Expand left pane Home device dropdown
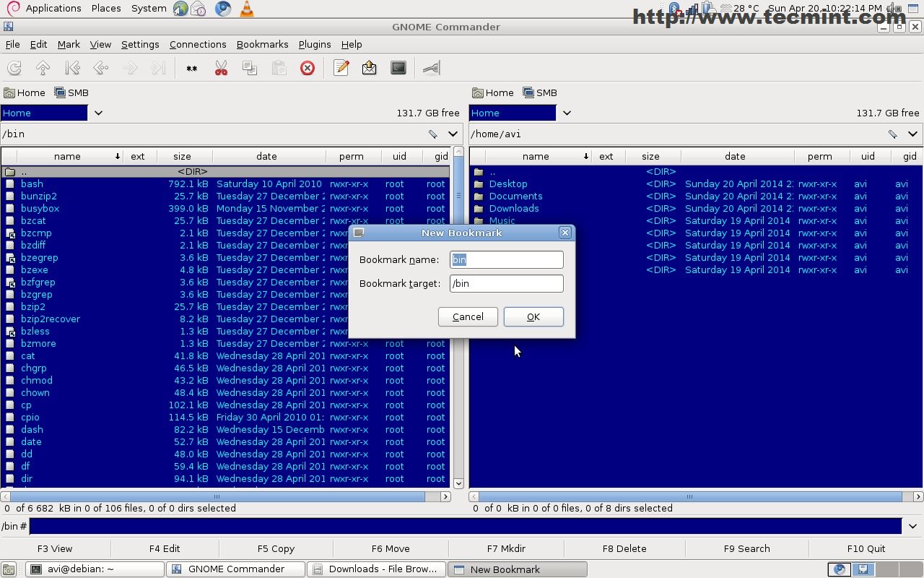This screenshot has height=578, width=924. tap(98, 113)
